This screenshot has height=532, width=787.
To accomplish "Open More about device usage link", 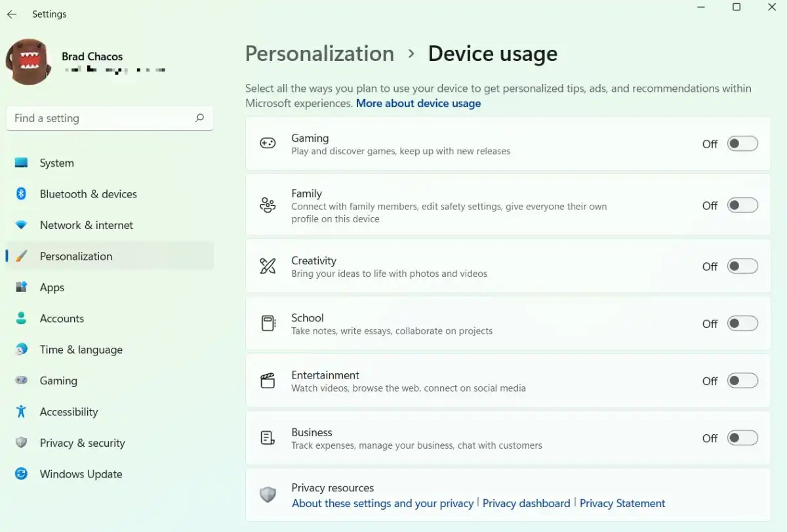I will [x=418, y=104].
